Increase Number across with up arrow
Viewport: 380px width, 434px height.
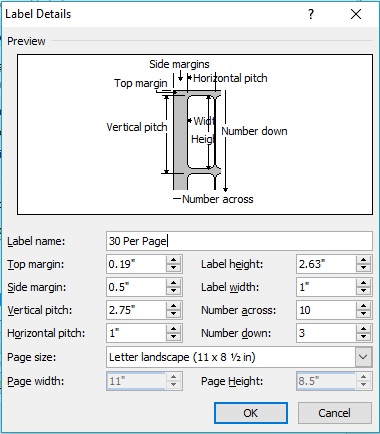tap(364, 306)
